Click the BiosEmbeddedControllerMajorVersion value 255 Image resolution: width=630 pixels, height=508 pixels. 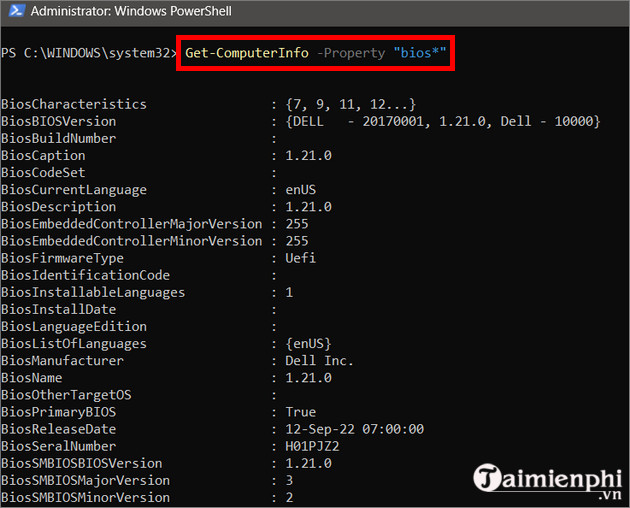[x=297, y=224]
